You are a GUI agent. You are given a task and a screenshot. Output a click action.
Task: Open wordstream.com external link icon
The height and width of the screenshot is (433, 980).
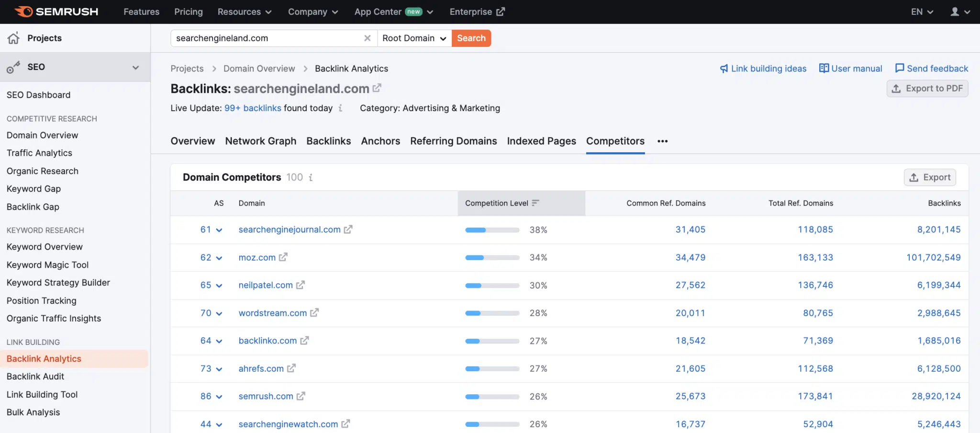(314, 313)
